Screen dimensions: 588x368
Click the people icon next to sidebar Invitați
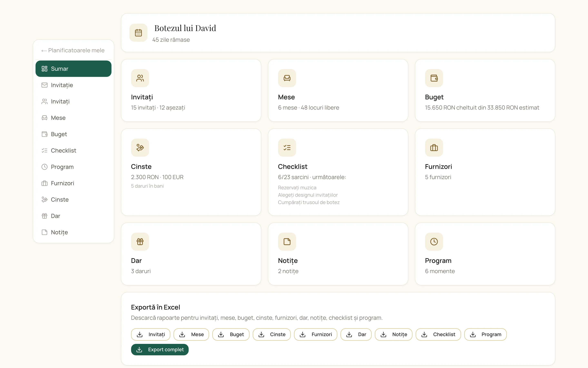tap(45, 101)
